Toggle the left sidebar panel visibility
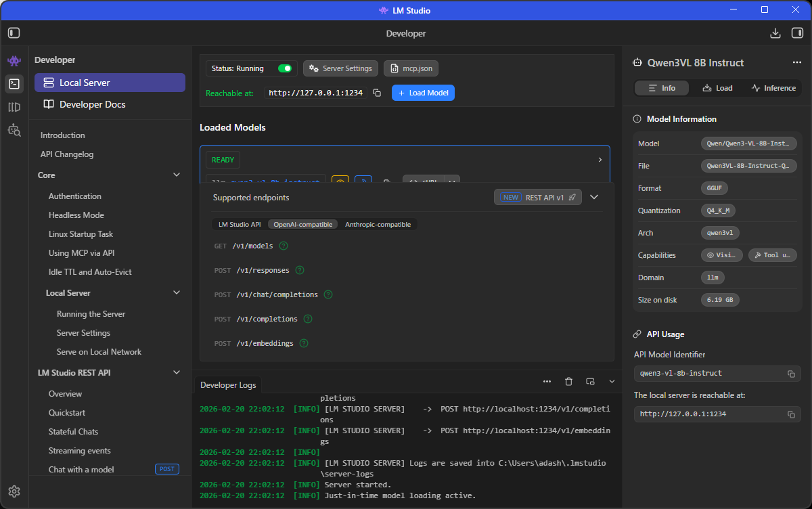Viewport: 812px width, 509px height. point(14,33)
